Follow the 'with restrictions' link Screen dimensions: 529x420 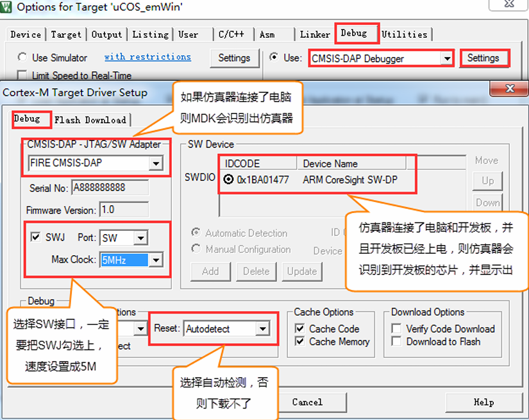[x=147, y=56]
